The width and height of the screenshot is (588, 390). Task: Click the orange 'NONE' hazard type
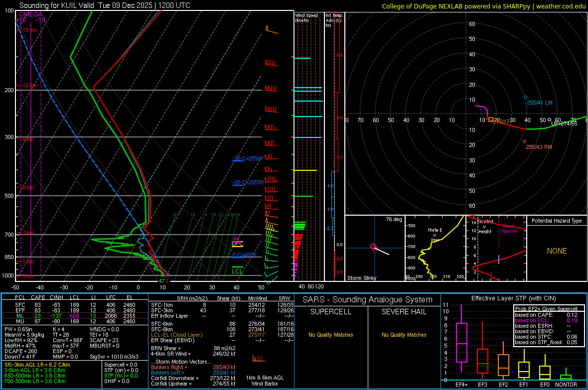pyautogui.click(x=557, y=251)
